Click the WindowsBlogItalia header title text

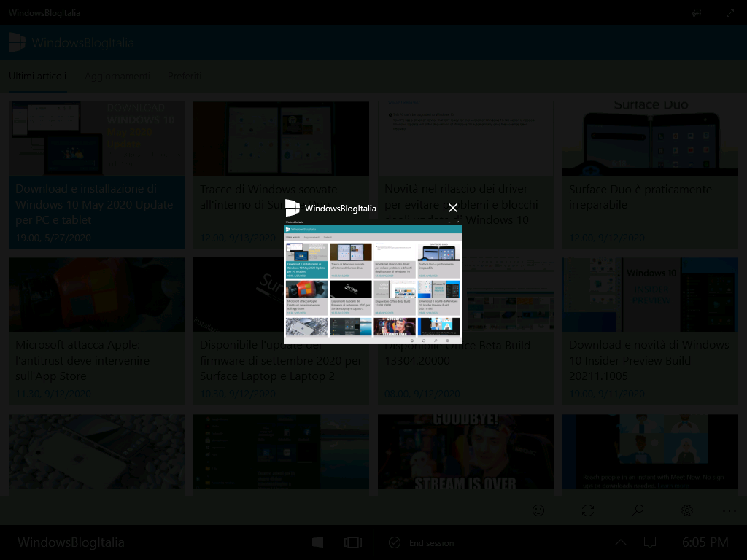point(83,43)
